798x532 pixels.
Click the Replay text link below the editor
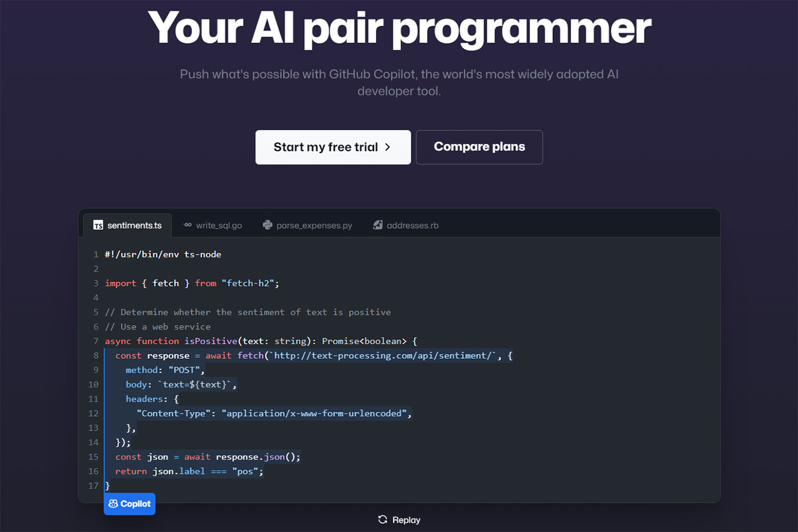pos(406,520)
